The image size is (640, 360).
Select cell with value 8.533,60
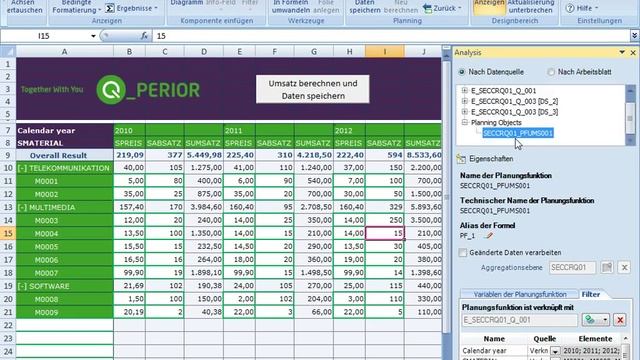click(423, 155)
